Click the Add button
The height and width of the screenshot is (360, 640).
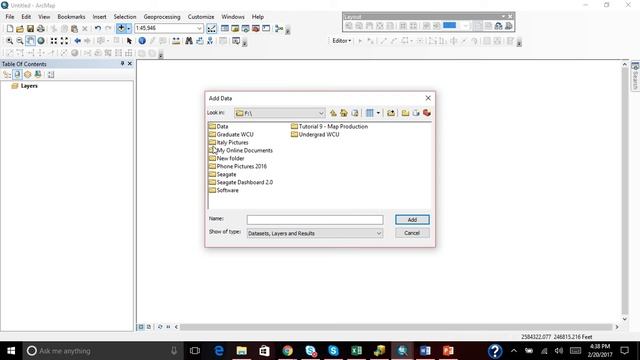point(412,220)
